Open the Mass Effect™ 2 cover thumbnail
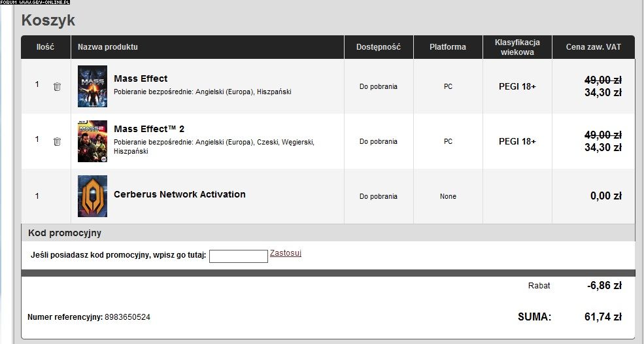The width and height of the screenshot is (644, 344). 92,141
